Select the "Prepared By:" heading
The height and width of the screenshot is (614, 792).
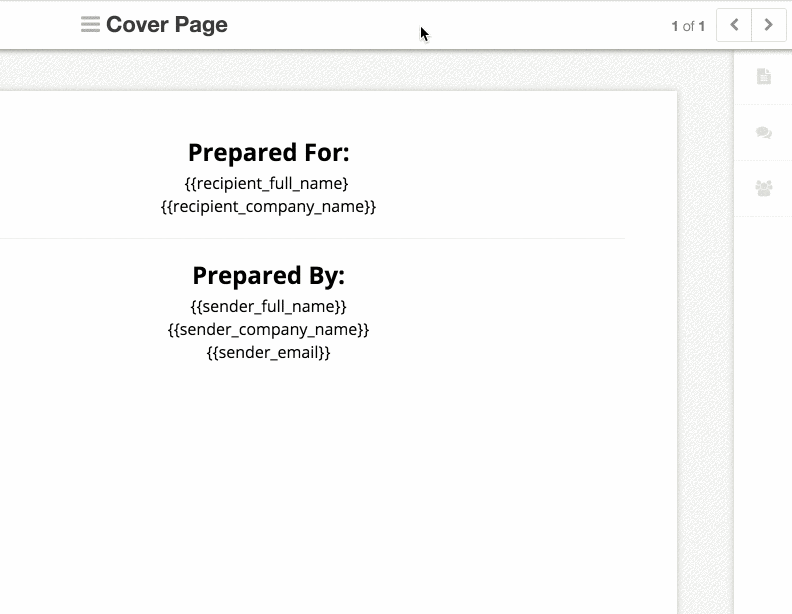[x=268, y=276]
